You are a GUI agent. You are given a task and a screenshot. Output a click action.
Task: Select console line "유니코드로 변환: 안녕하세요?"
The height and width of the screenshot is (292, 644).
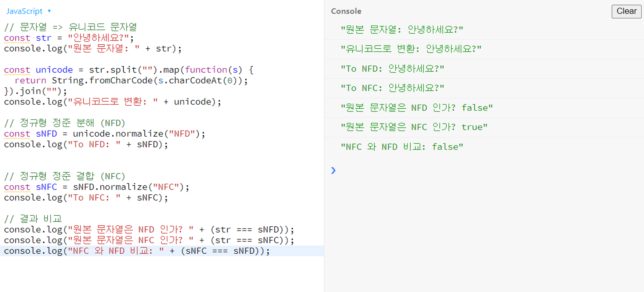coord(411,49)
